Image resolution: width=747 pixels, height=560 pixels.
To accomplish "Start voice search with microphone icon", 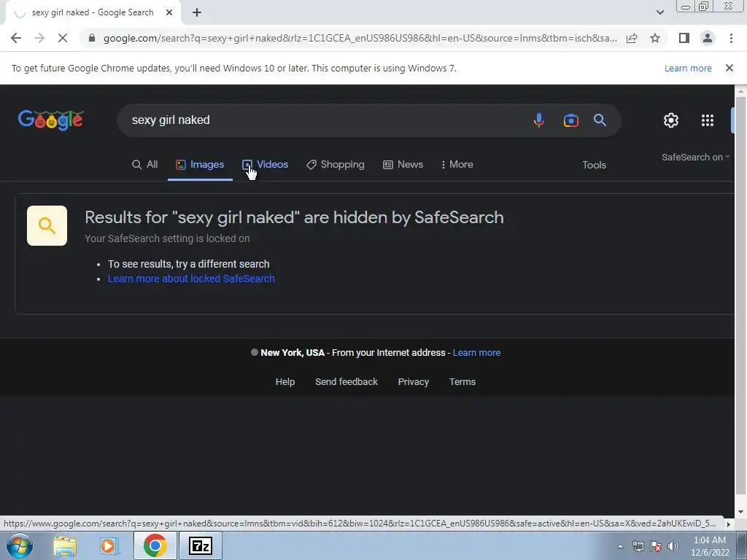I will 539,120.
